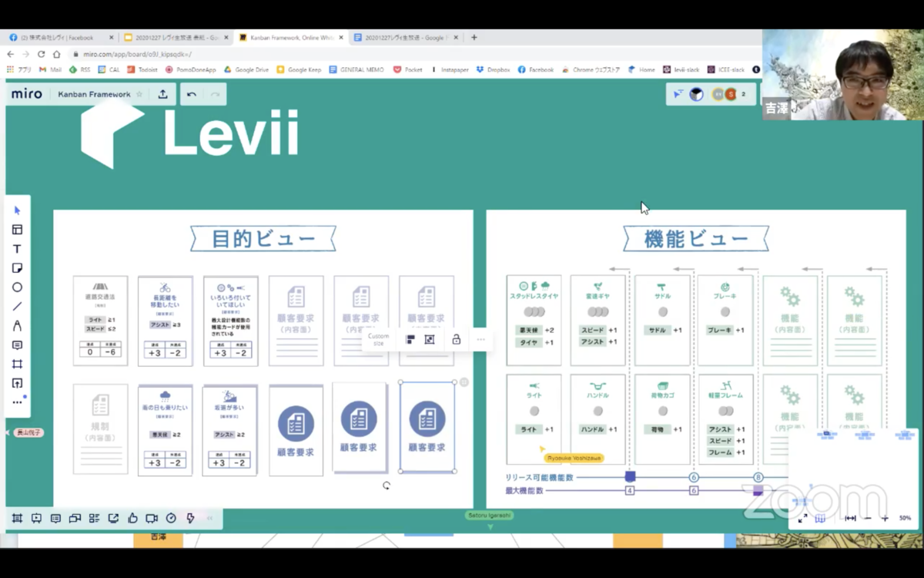Open the Frames panel in bottom toolbar
Image resolution: width=924 pixels, height=578 pixels.
pyautogui.click(x=17, y=519)
